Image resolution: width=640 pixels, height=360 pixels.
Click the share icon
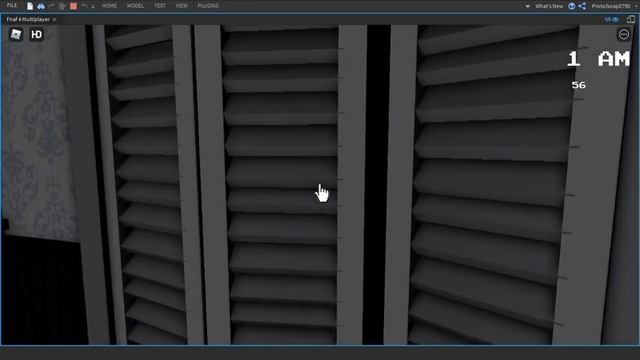[582, 6]
